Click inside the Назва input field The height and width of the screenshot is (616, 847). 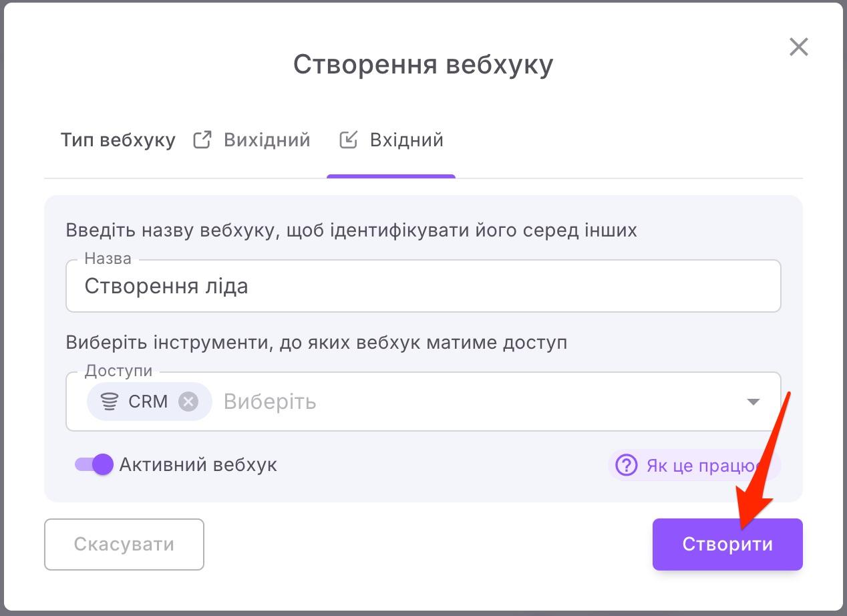coord(423,286)
